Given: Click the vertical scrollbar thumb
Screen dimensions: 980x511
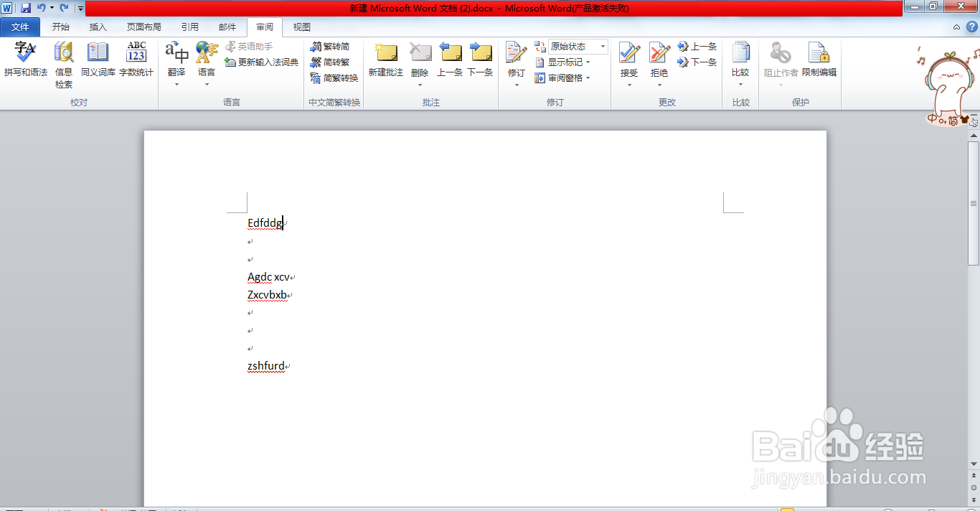Looking at the screenshot, I should 974,204.
